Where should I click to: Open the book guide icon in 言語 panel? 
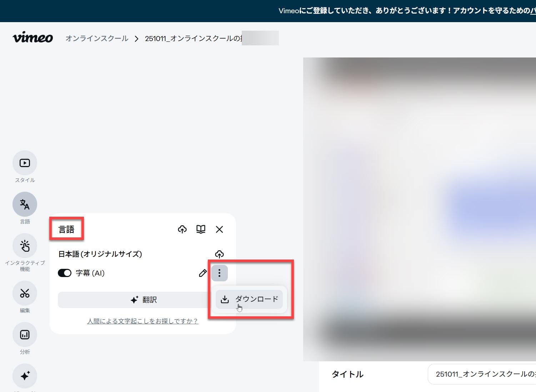click(201, 229)
